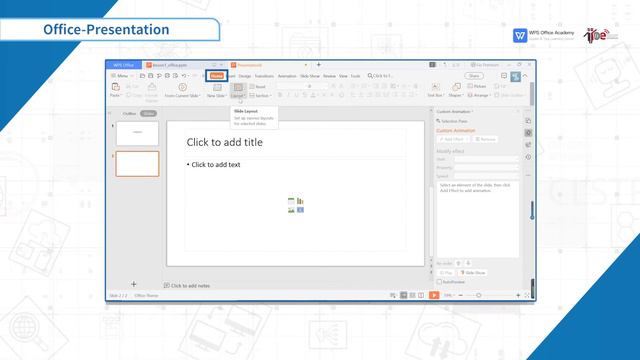Click the New Slide icon

click(218, 87)
